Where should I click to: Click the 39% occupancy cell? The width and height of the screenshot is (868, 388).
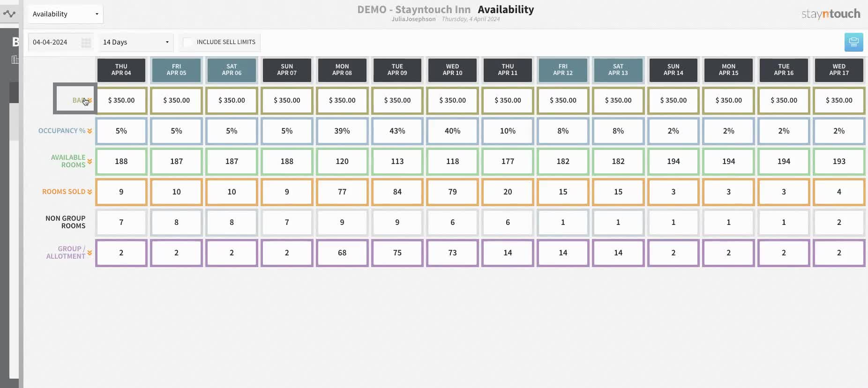[x=342, y=131]
